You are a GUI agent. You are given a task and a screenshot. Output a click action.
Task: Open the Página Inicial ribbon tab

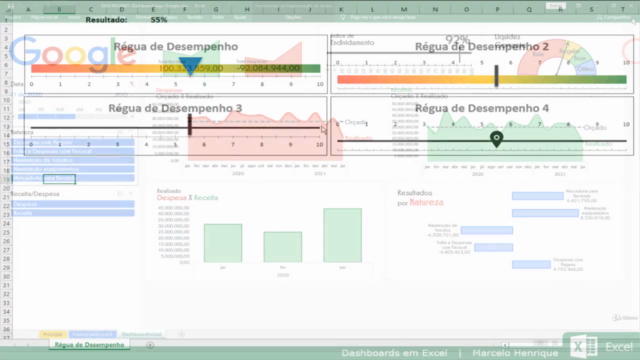tap(44, 17)
